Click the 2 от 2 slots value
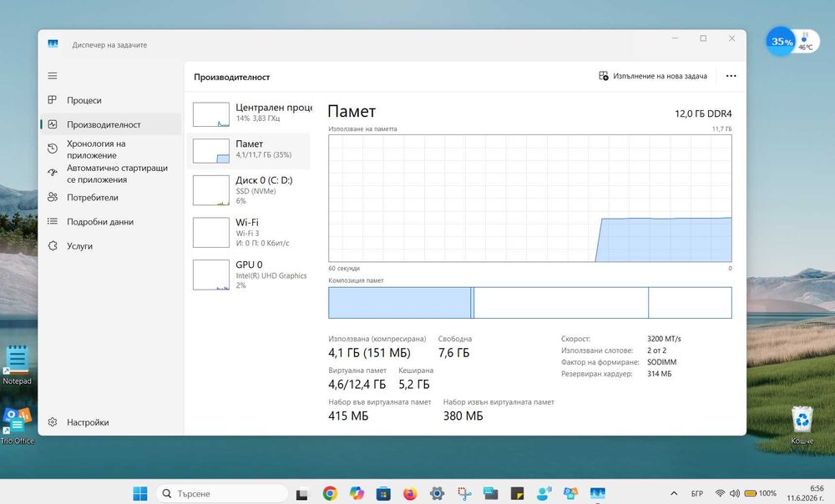This screenshot has width=835, height=504. (x=656, y=350)
